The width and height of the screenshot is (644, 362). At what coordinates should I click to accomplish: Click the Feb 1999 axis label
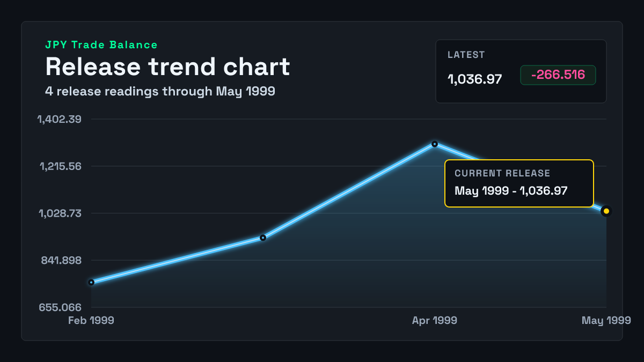pos(91,320)
